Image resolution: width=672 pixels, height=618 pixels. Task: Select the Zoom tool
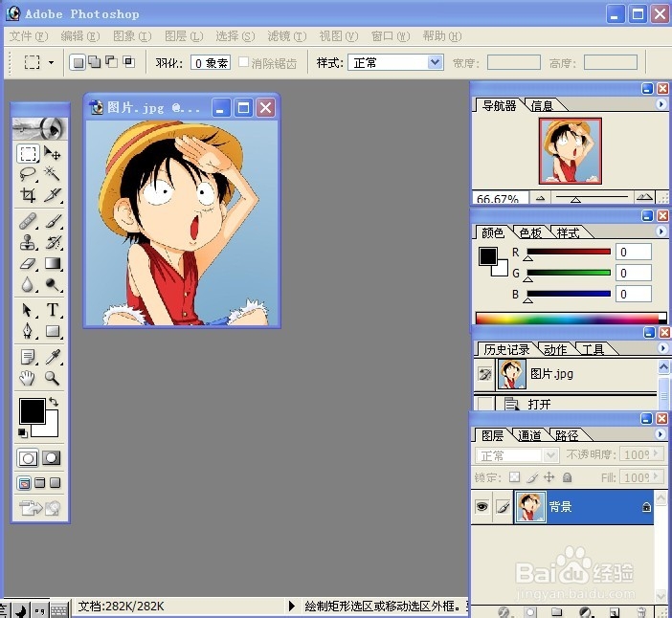click(x=53, y=378)
